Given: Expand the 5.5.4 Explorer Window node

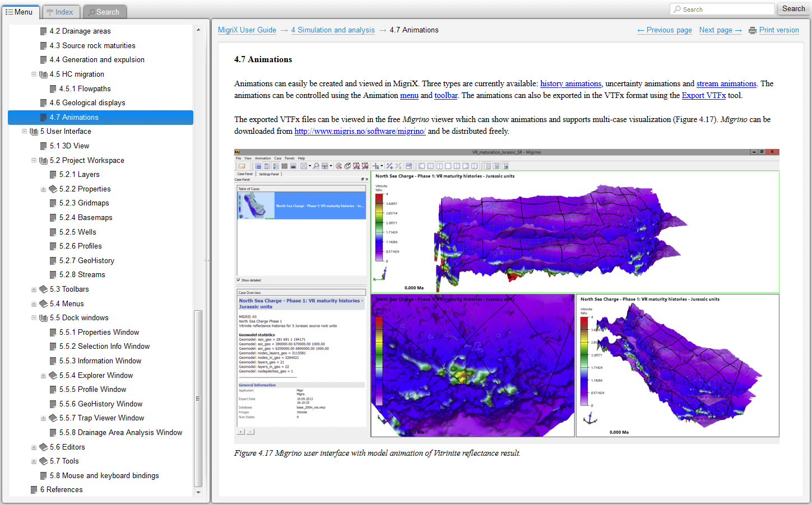Looking at the screenshot, I should click(x=43, y=376).
